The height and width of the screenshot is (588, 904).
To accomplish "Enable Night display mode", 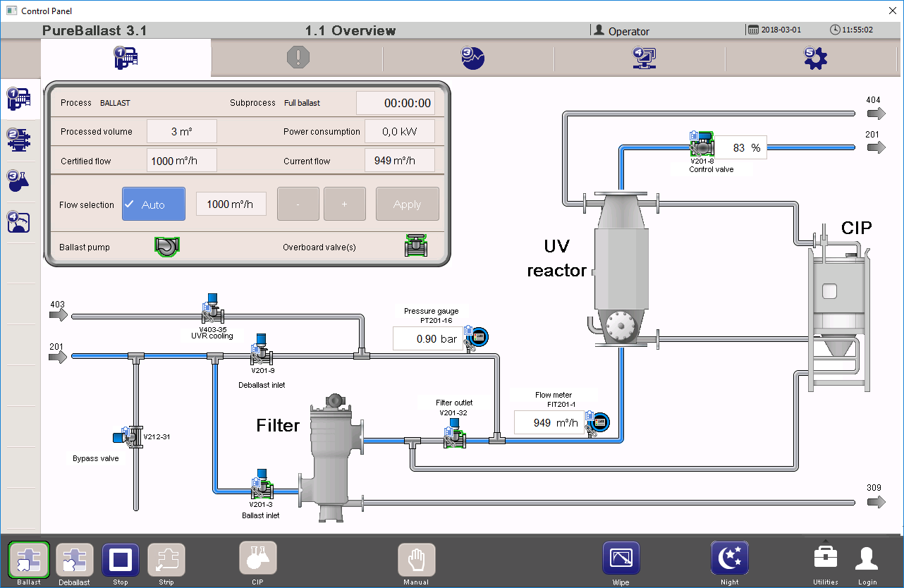I will click(x=729, y=560).
